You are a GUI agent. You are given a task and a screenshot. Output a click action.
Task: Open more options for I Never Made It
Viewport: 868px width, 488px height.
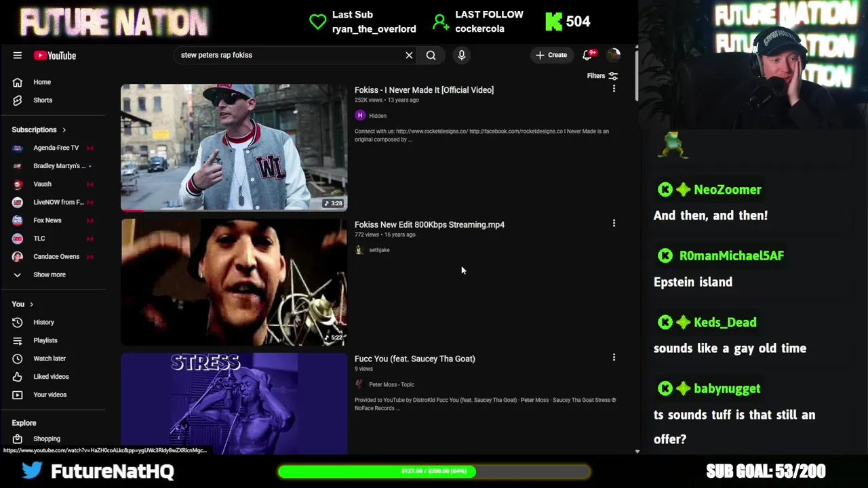(x=614, y=89)
